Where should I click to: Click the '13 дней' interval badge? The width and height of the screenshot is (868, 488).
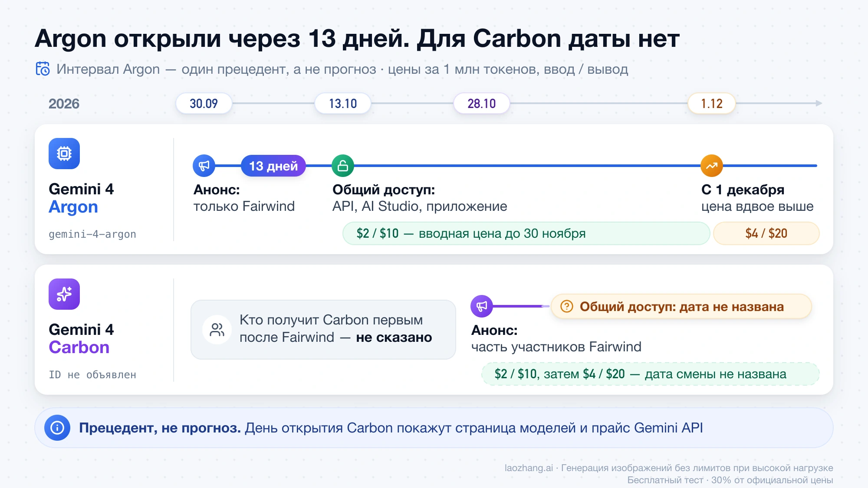(273, 166)
